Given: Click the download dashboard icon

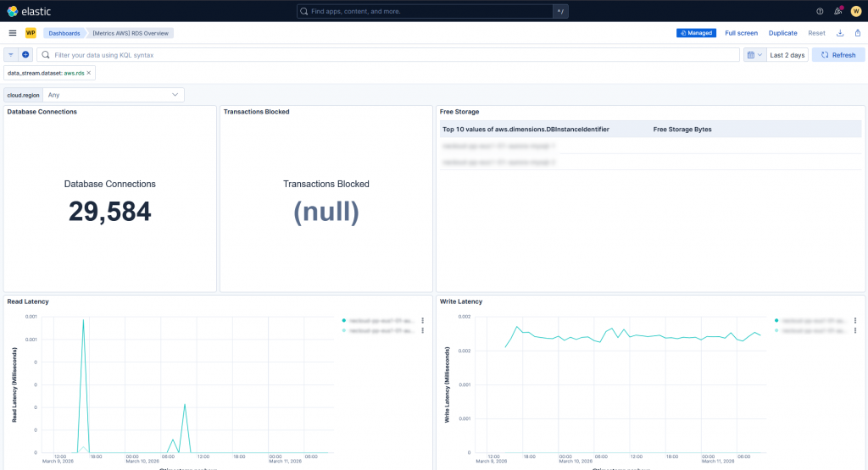Looking at the screenshot, I should (x=840, y=33).
